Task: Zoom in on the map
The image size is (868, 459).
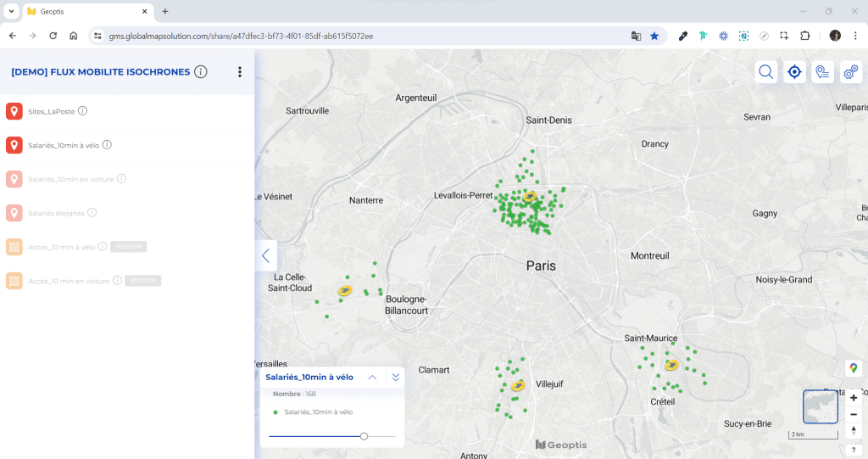Action: coord(854,397)
